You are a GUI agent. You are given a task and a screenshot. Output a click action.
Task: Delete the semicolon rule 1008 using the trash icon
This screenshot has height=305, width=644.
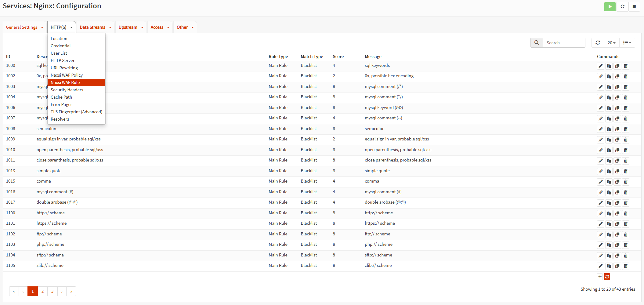626,129
